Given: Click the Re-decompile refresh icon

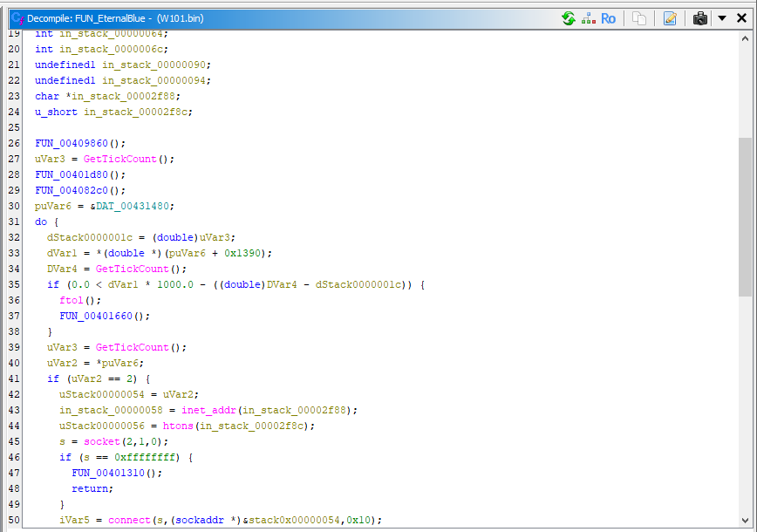Looking at the screenshot, I should click(x=569, y=18).
